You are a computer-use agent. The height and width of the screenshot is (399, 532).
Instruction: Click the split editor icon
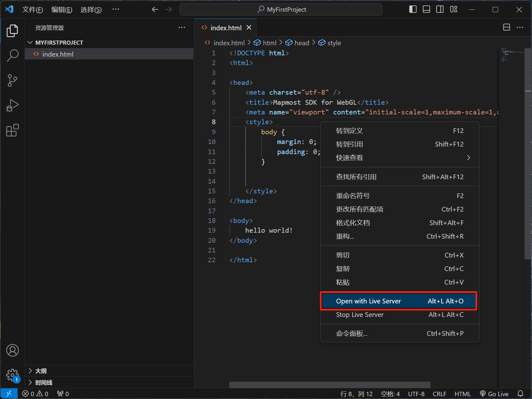(x=507, y=27)
